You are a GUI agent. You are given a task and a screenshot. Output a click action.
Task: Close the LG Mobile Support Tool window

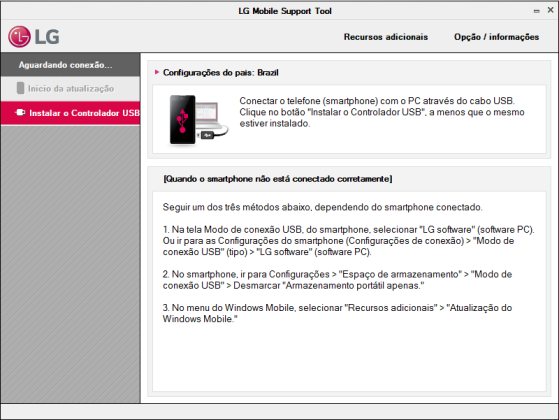click(550, 10)
